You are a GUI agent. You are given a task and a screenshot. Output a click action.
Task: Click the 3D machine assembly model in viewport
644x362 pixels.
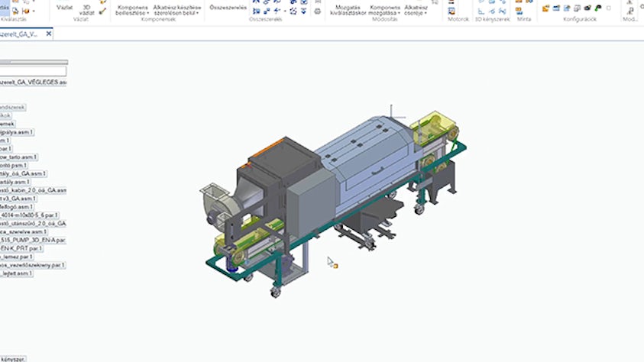pos(332,201)
